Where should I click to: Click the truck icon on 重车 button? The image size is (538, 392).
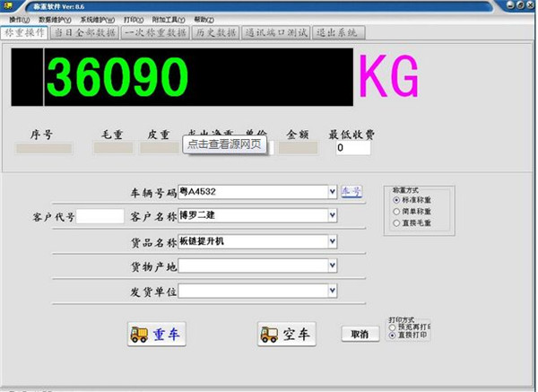pyautogui.click(x=139, y=334)
